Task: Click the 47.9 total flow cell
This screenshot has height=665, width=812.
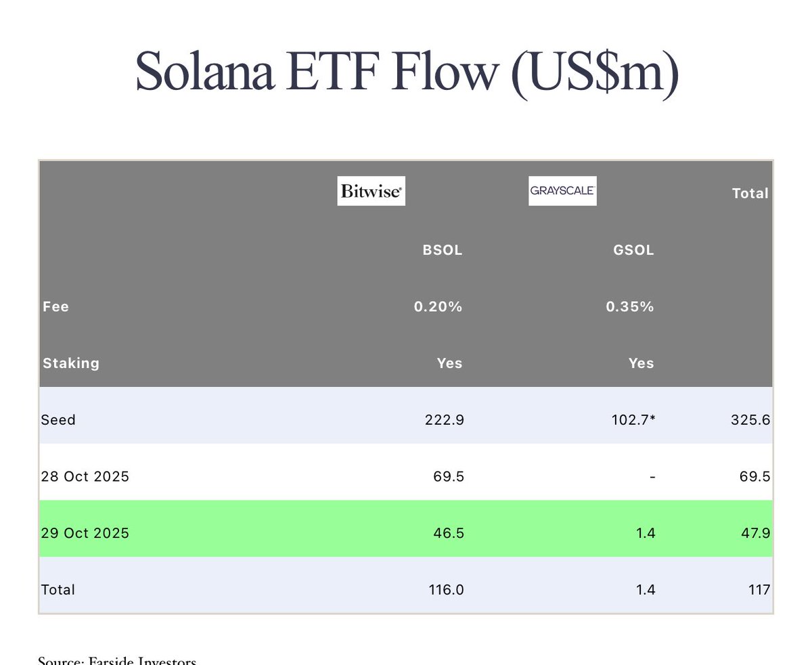Action: pos(754,533)
